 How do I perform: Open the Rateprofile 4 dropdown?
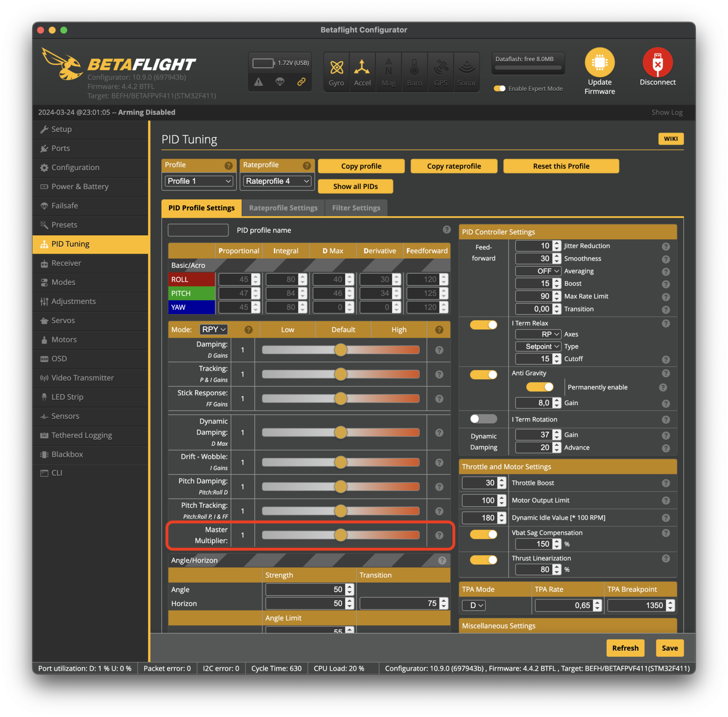click(277, 181)
